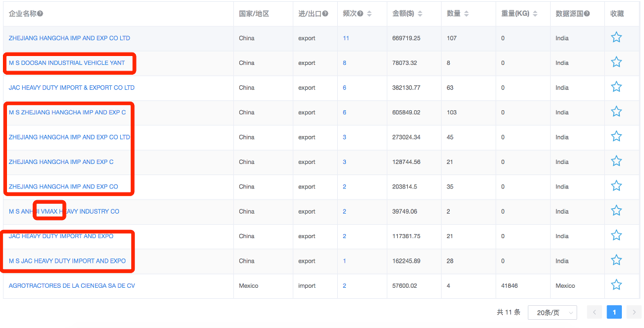The image size is (644, 328).
Task: Select amount cell 669719.25
Action: pyautogui.click(x=406, y=38)
